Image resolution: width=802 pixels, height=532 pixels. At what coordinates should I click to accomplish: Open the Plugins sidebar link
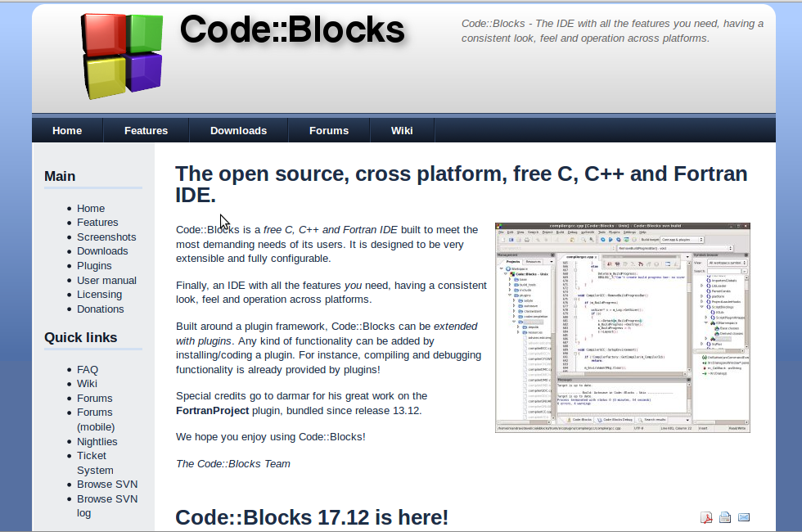click(94, 266)
